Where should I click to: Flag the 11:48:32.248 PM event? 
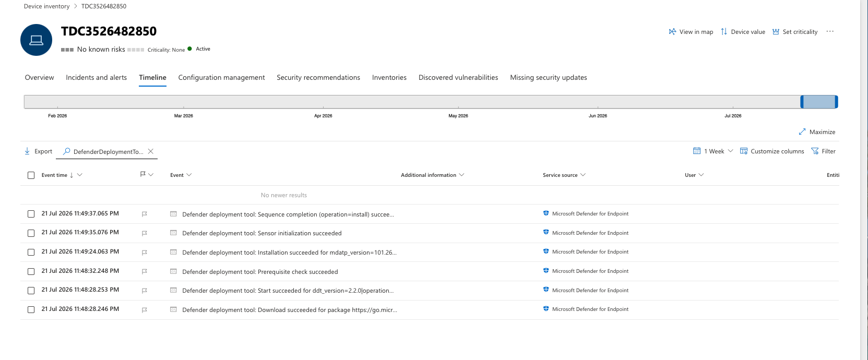point(145,271)
